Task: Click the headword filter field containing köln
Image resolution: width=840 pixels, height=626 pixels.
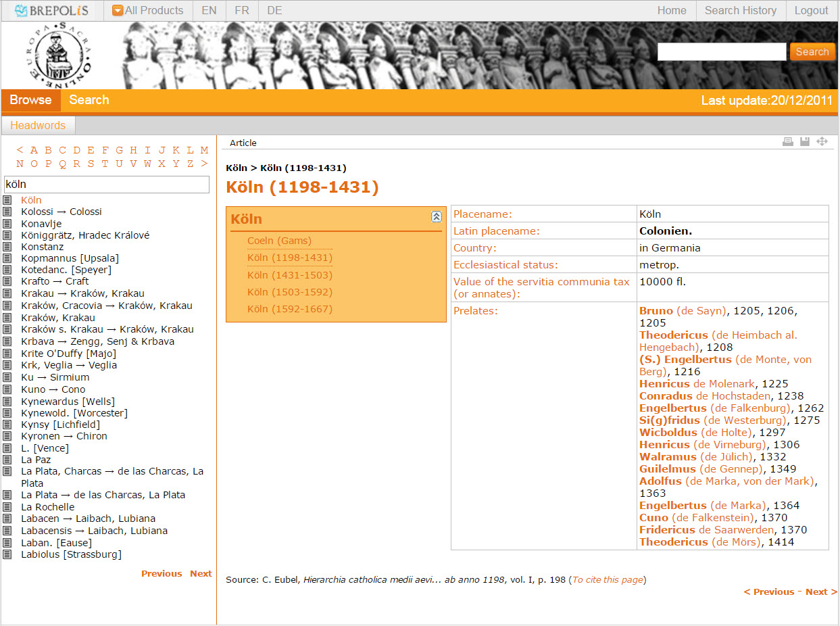Action: 107,185
